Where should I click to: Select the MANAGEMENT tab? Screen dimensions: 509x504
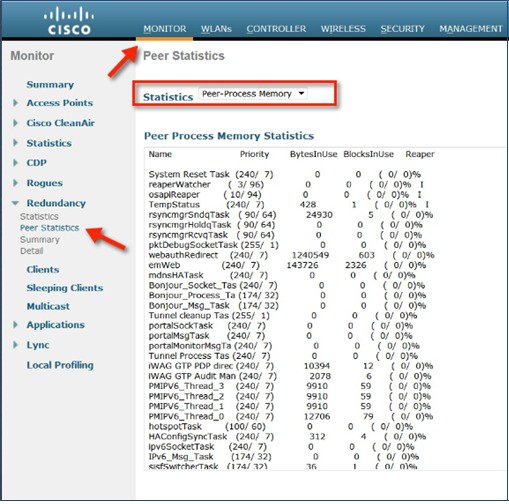point(471,29)
